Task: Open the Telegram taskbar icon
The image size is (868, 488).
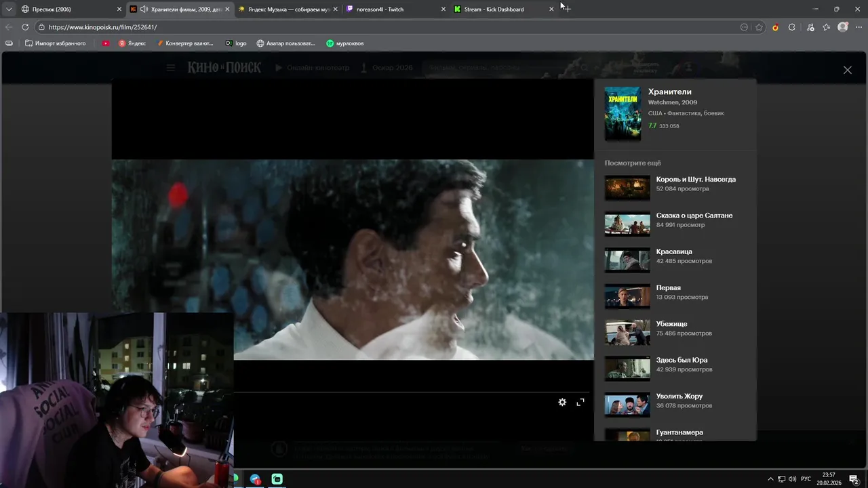Action: (x=255, y=479)
